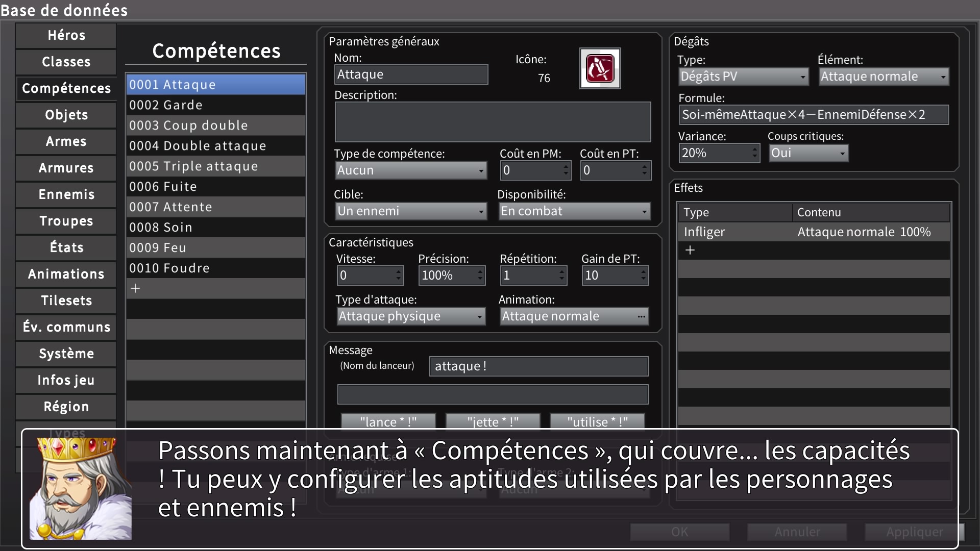Click the "jette * !" message button
Viewport: 980px width, 551px height.
[x=493, y=421]
